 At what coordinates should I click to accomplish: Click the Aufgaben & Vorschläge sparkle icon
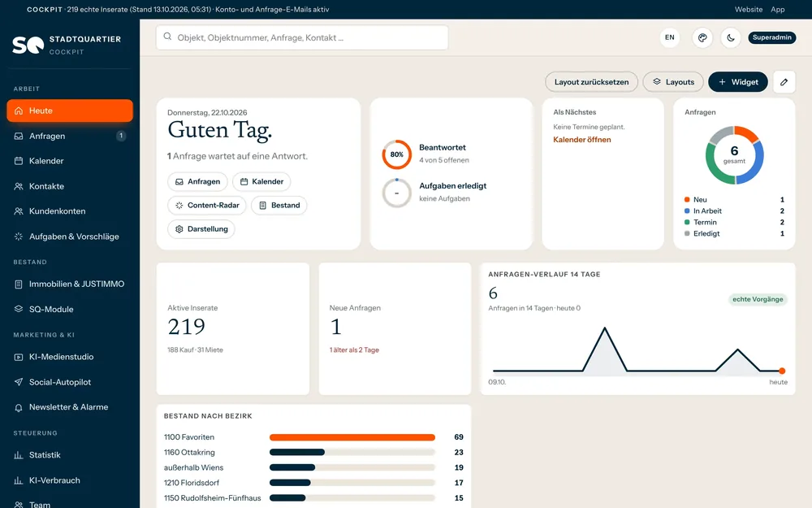click(x=19, y=237)
